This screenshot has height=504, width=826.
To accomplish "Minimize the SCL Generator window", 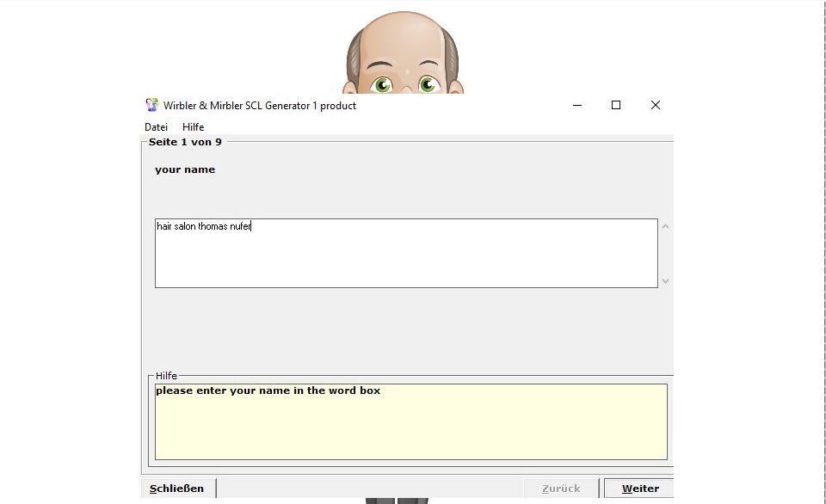I will (x=576, y=105).
